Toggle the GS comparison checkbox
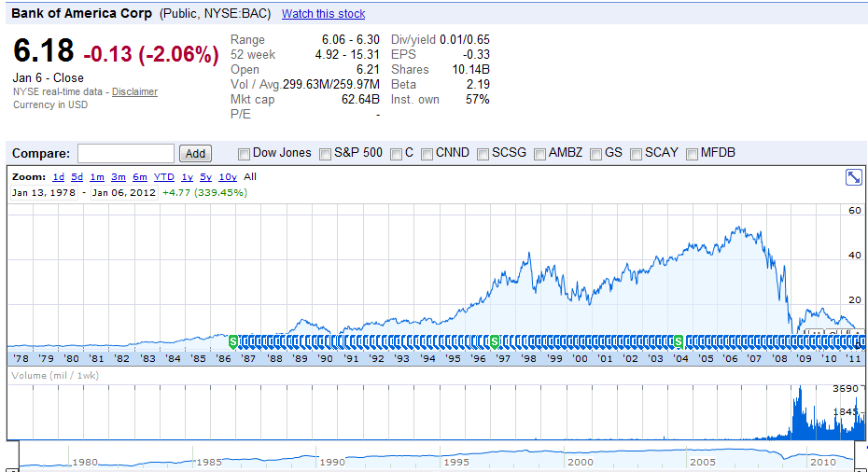 (x=595, y=154)
